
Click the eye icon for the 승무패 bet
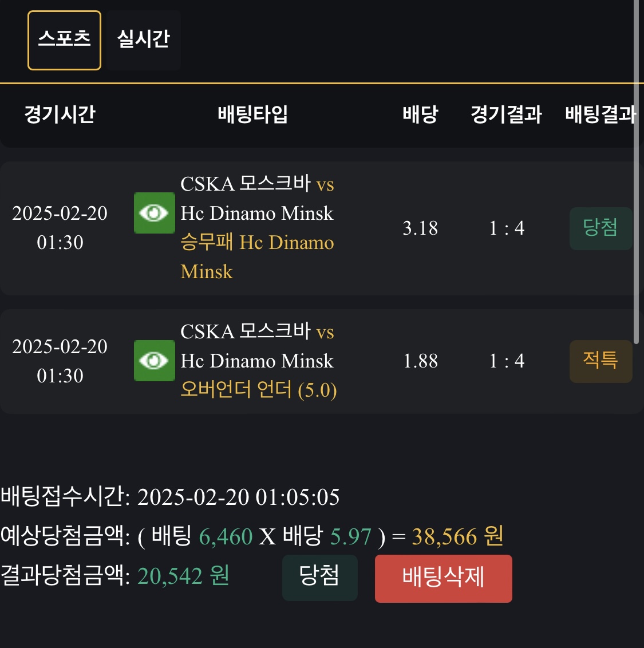(154, 213)
